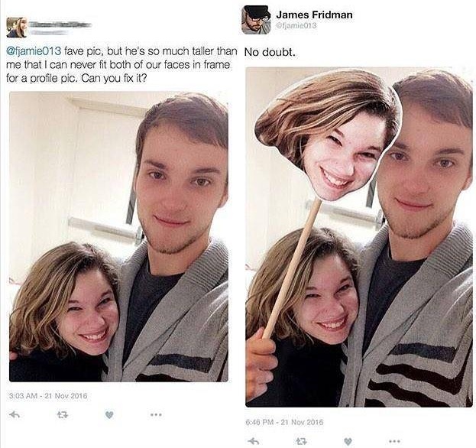Click the @fjamie013 mention in left tweet

(34, 52)
